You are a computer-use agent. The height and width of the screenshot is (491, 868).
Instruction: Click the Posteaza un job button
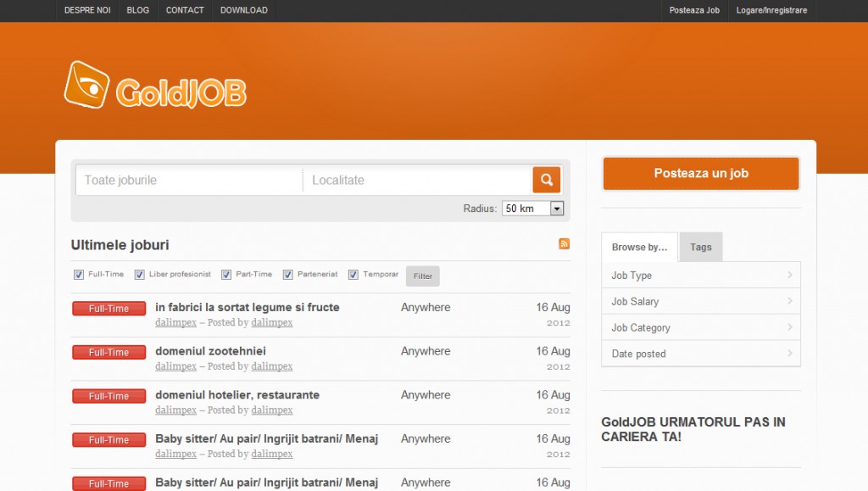pos(701,173)
